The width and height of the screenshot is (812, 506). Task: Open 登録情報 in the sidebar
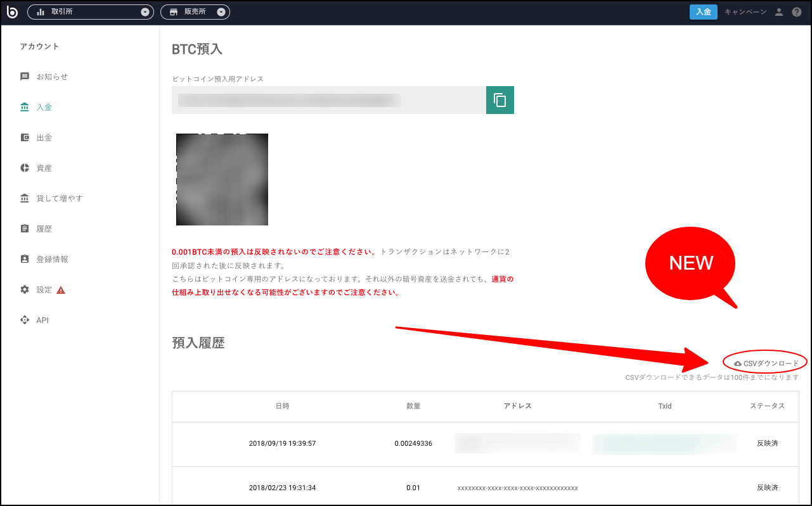point(52,259)
